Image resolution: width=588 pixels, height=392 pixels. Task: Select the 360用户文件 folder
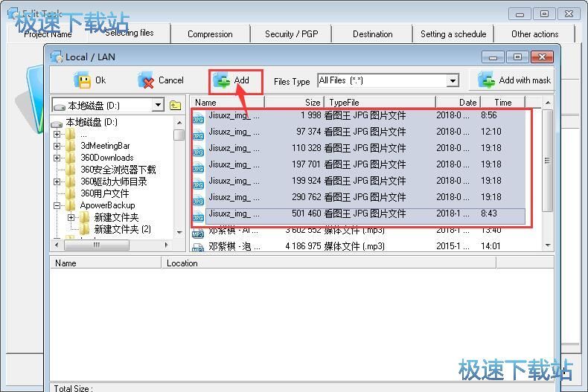pyautogui.click(x=104, y=193)
